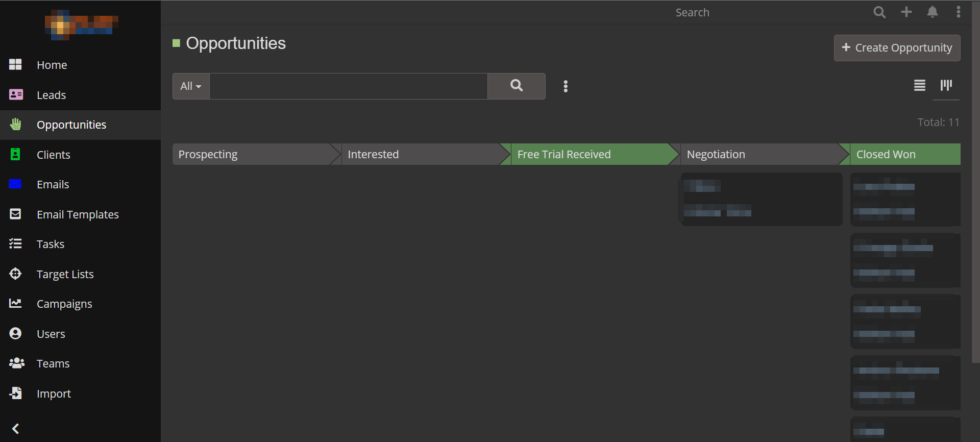Focus the opportunities filter text field
980x442 pixels.
[348, 86]
